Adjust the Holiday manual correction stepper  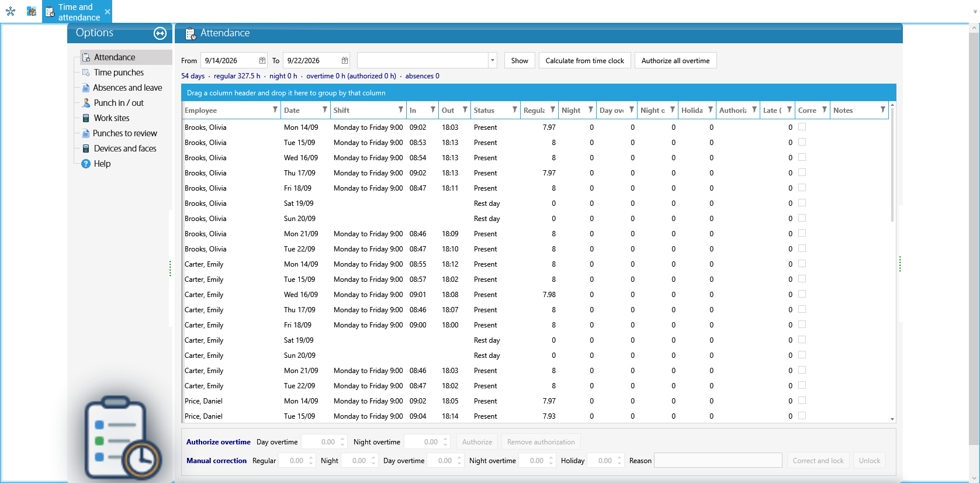(620, 461)
